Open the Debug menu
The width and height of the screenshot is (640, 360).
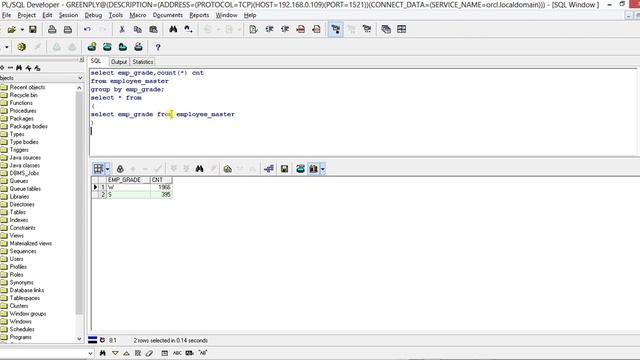tap(93, 15)
